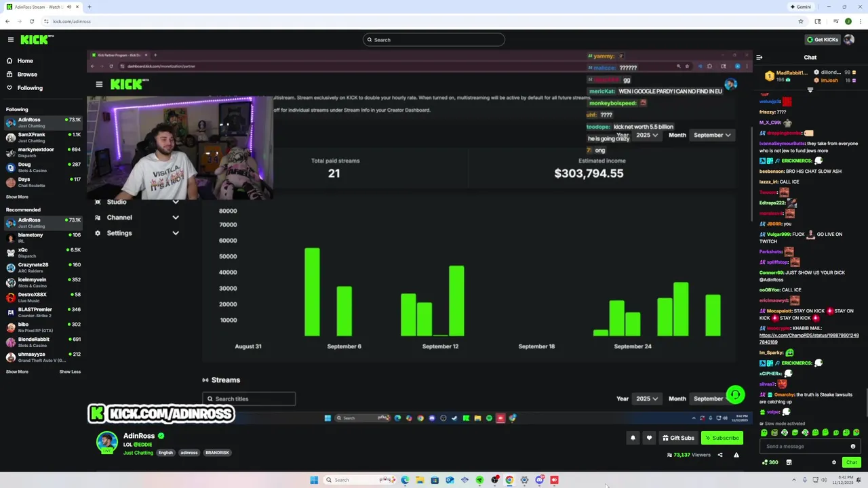Expand Studio menu in streamed dashboard
Image resolution: width=868 pixels, height=488 pixels.
tap(137, 202)
